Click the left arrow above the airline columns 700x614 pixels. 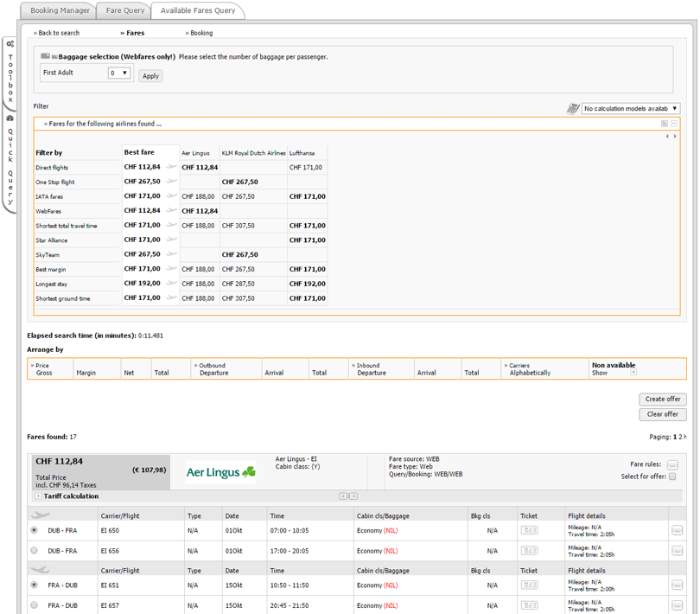pyautogui.click(x=667, y=137)
